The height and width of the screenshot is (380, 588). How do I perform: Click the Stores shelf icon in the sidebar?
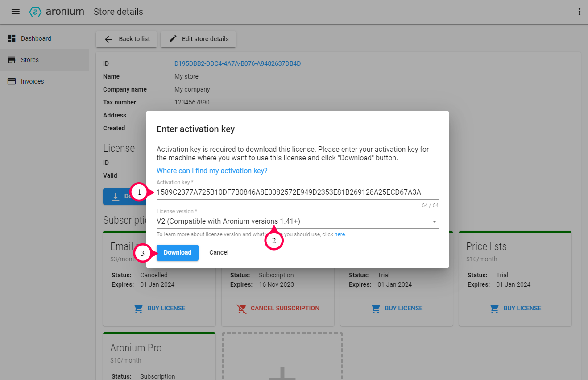(x=11, y=59)
